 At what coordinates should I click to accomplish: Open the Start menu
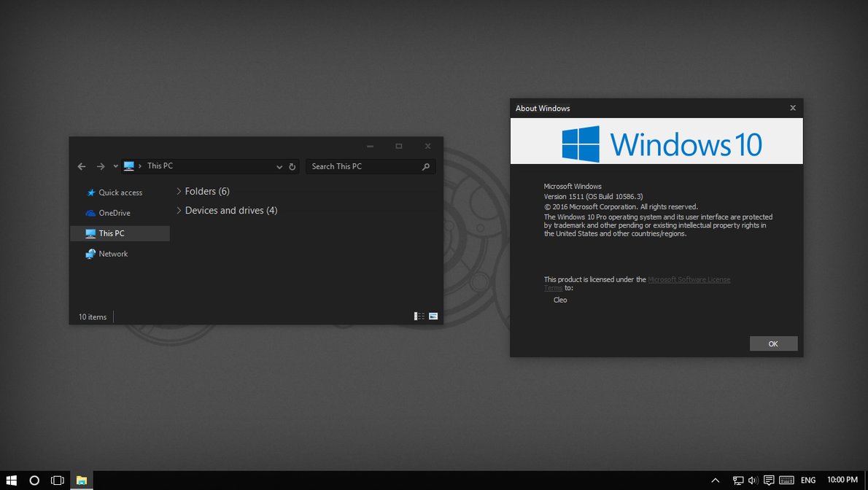coord(11,481)
